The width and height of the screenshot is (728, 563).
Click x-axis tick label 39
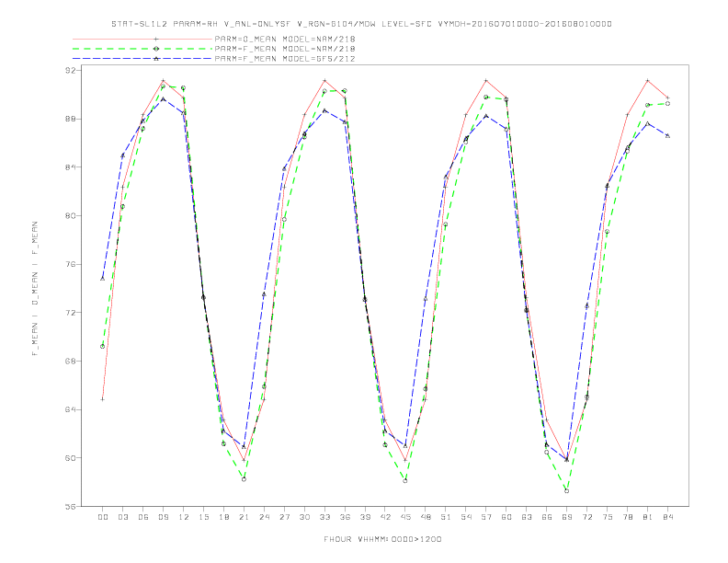(x=365, y=517)
